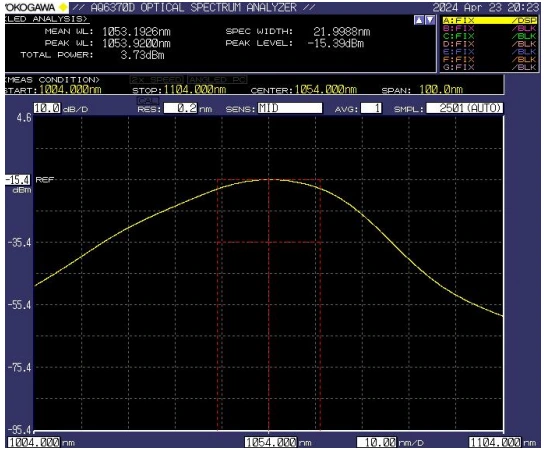Click the date 2024 Apr 23 20:23

point(486,7)
